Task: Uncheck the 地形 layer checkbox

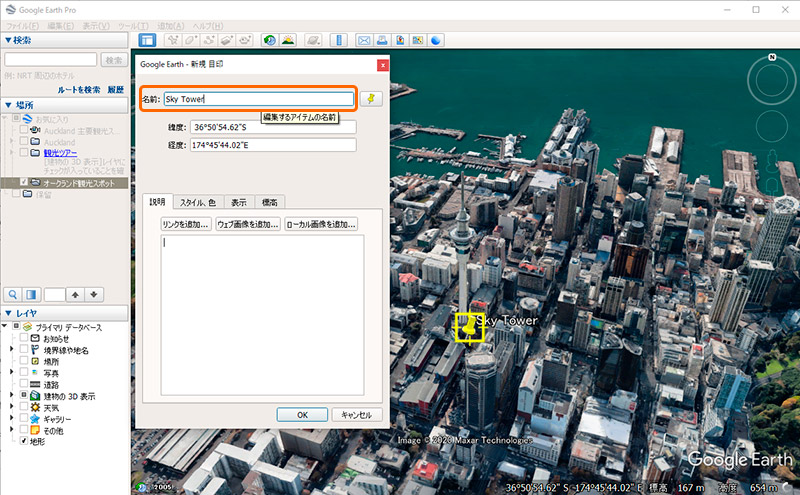Action: click(26, 439)
